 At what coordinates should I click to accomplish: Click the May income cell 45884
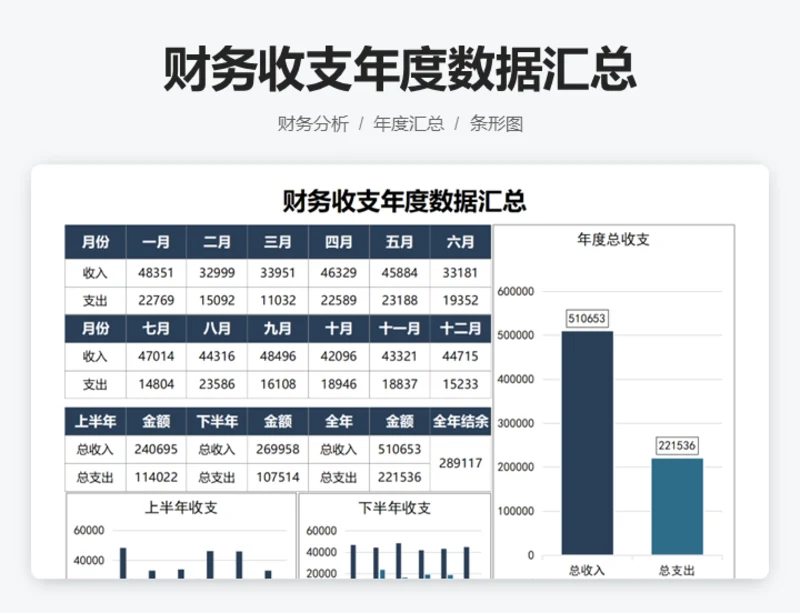[399, 273]
